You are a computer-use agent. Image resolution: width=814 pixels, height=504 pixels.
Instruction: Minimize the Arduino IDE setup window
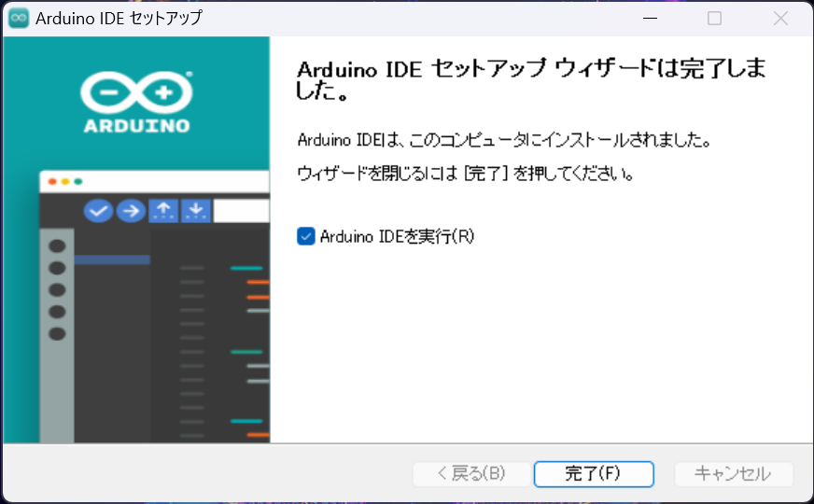click(x=650, y=18)
